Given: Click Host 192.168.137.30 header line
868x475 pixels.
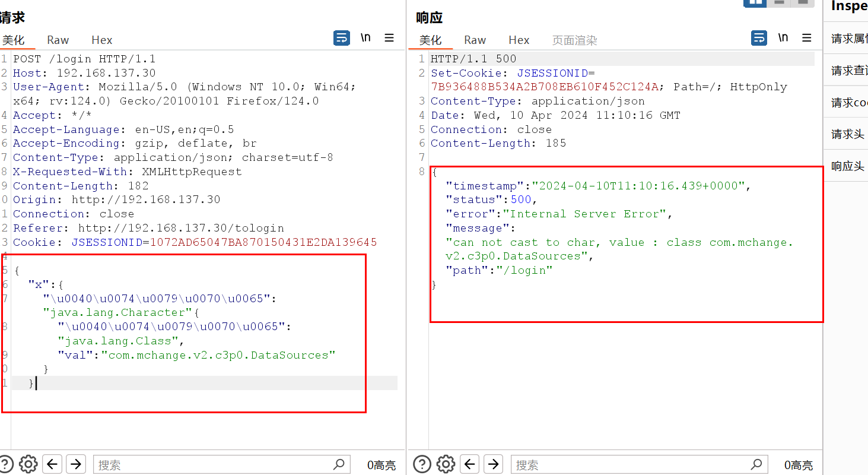Looking at the screenshot, I should click(84, 73).
